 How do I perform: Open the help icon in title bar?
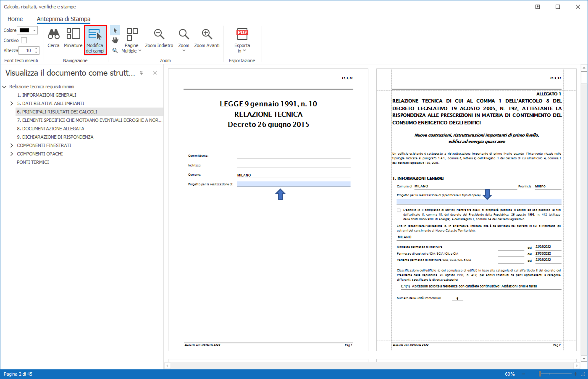pyautogui.click(x=538, y=7)
